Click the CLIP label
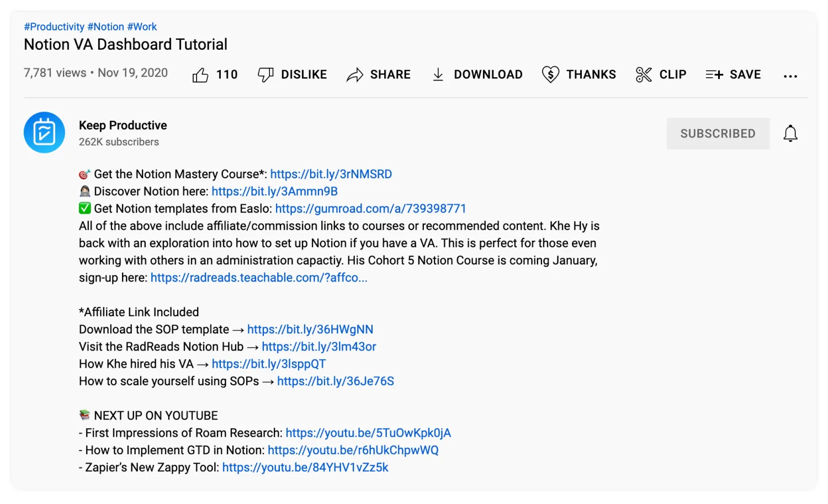Screen dimensions: 828x504 (x=673, y=75)
